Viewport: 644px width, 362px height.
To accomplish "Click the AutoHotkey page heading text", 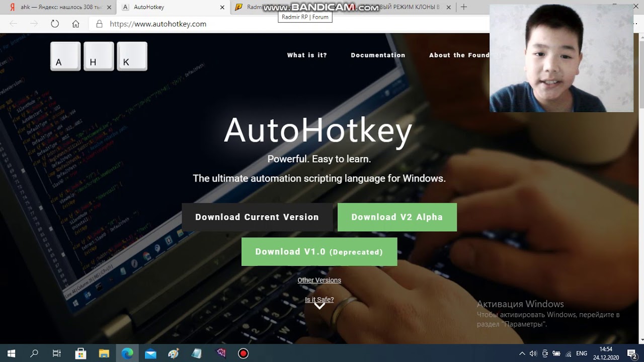I will pyautogui.click(x=318, y=131).
